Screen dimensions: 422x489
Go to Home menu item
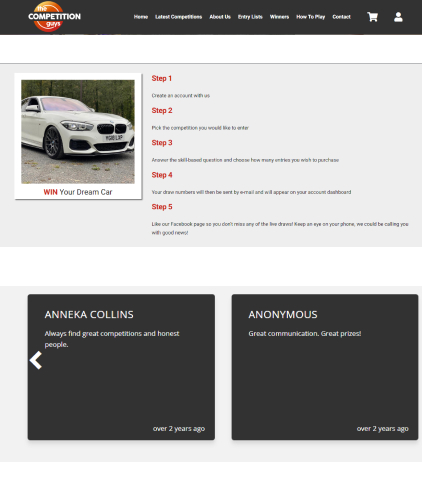(141, 17)
